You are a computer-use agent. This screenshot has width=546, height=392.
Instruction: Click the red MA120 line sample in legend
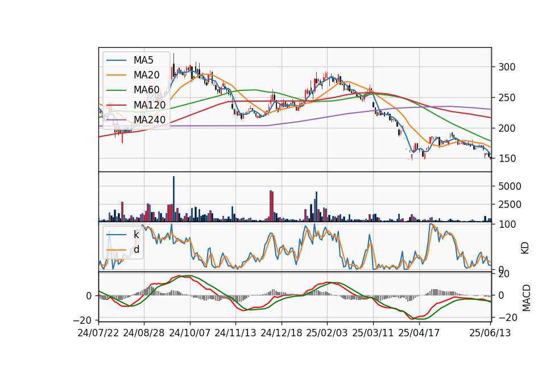click(x=116, y=105)
